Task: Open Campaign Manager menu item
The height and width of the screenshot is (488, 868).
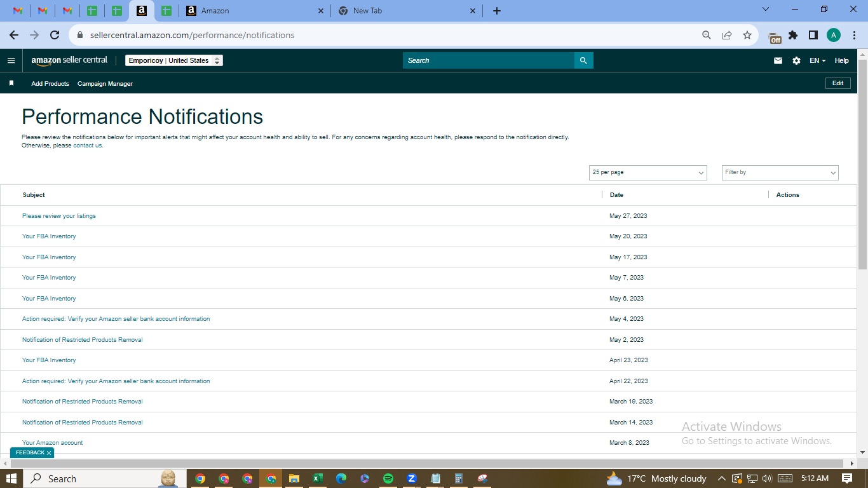Action: tap(105, 84)
